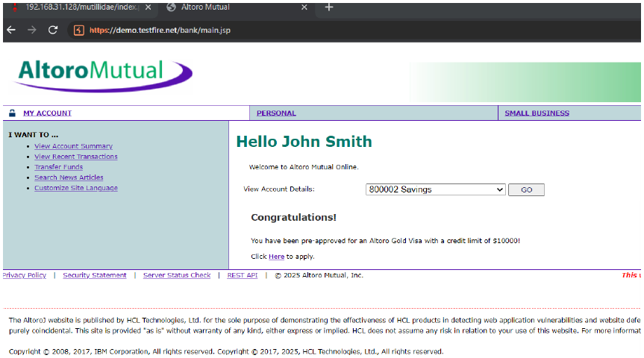The height and width of the screenshot is (358, 644).
Task: Close the Altoro Mutual browser tab
Action: (304, 7)
